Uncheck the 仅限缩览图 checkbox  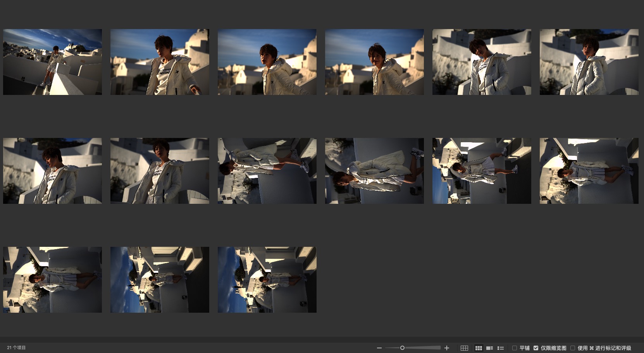click(x=536, y=348)
